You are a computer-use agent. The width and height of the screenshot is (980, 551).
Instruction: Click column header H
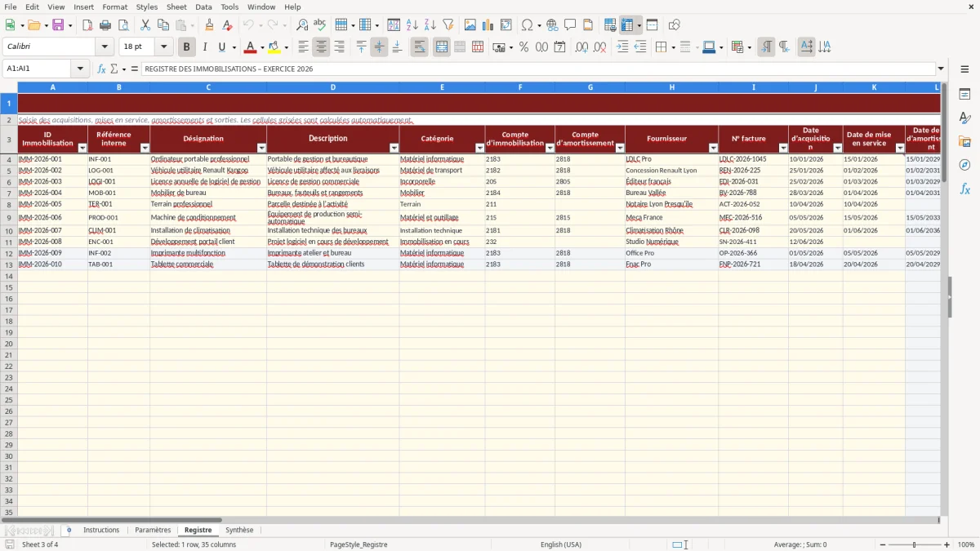click(672, 87)
